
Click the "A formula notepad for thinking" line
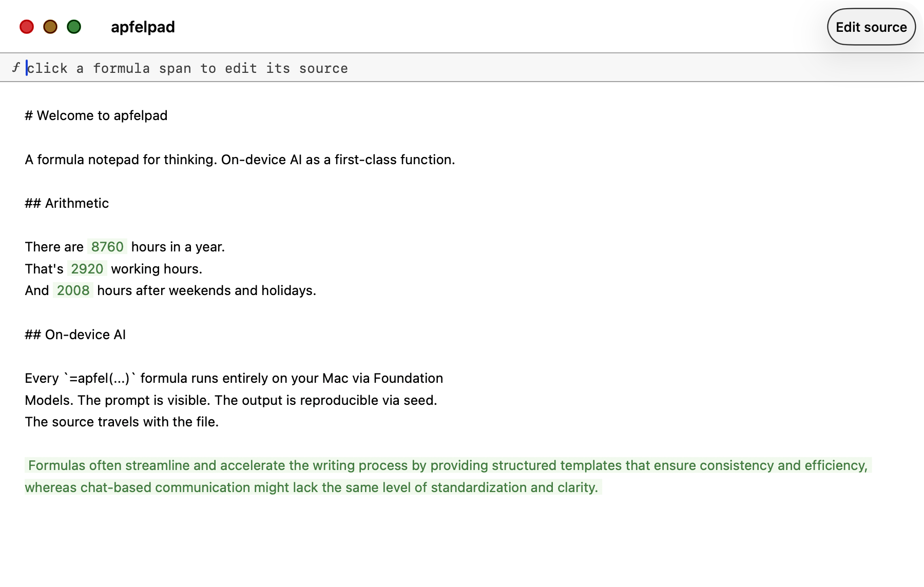coord(240,160)
